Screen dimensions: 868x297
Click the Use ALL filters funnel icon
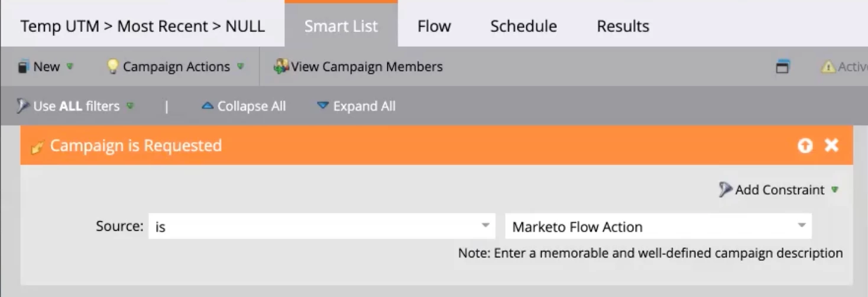(x=23, y=106)
